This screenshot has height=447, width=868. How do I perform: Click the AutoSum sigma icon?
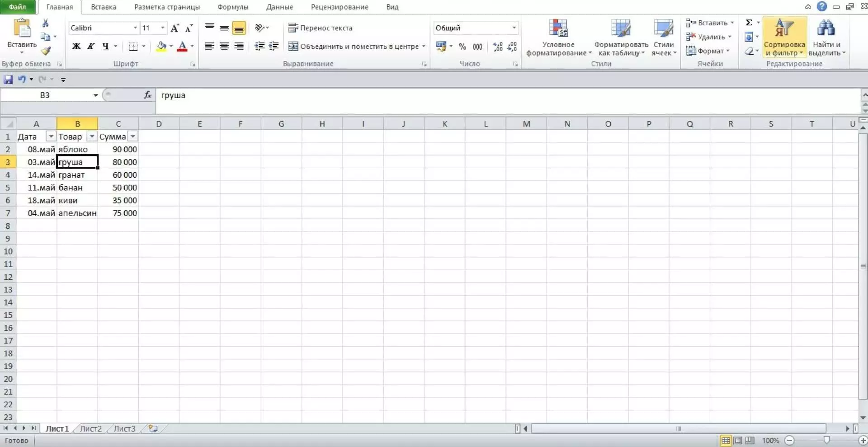(x=749, y=23)
